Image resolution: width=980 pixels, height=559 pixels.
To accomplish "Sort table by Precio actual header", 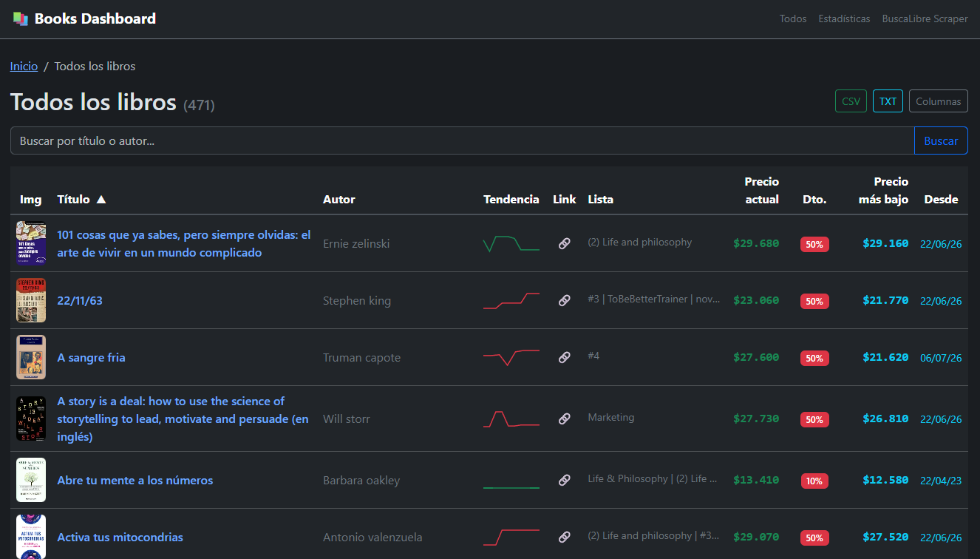I will [762, 190].
